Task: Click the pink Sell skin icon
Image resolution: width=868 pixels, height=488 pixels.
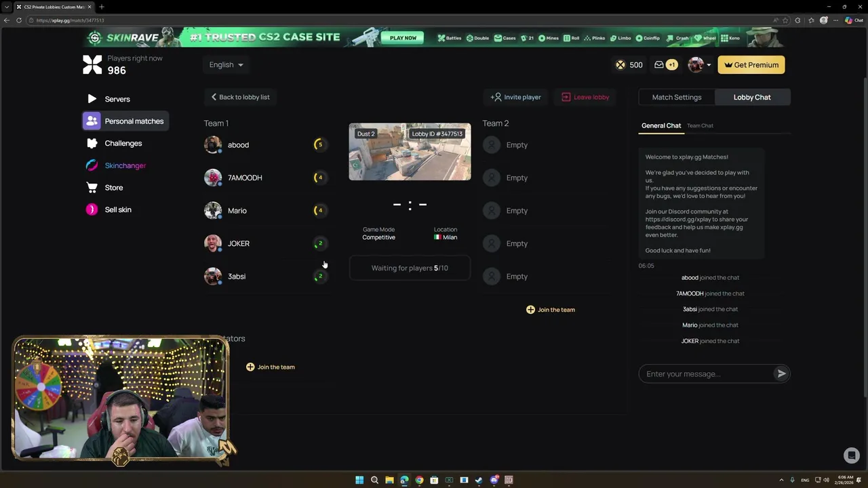Action: [x=92, y=209]
